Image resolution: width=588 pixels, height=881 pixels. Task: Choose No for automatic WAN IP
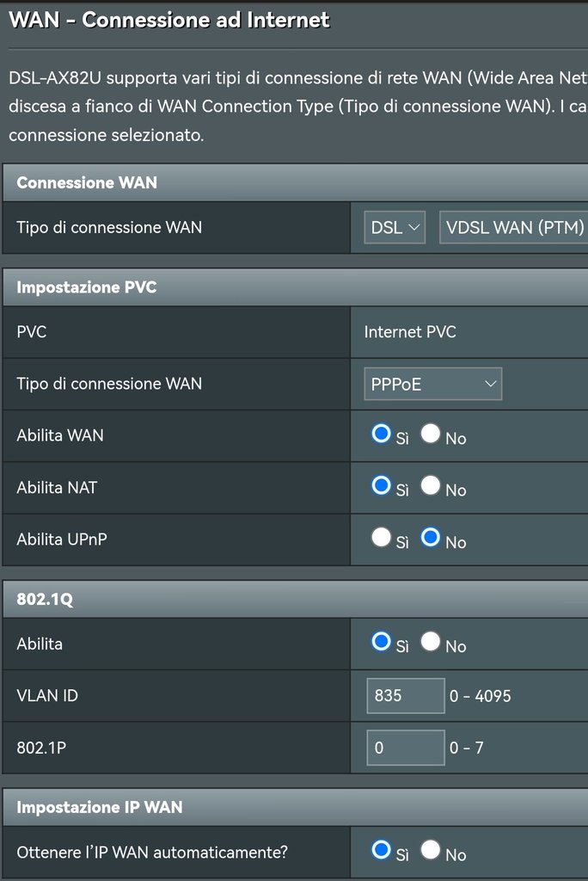(431, 850)
